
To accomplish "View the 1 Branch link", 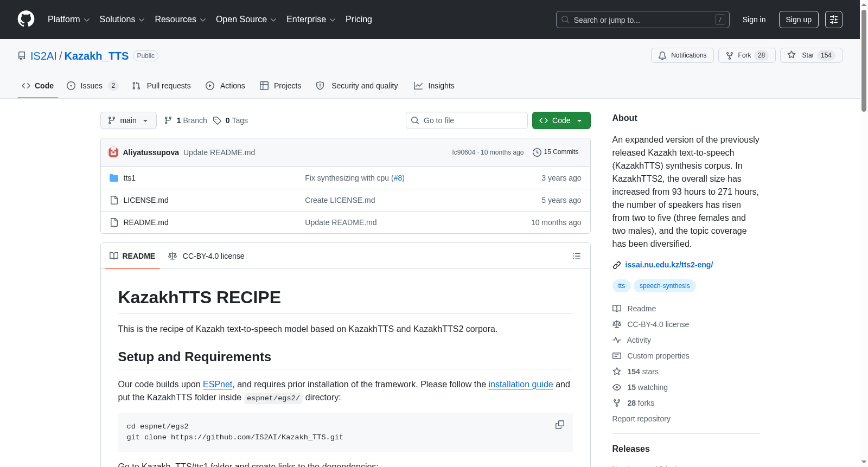I will pyautogui.click(x=186, y=120).
